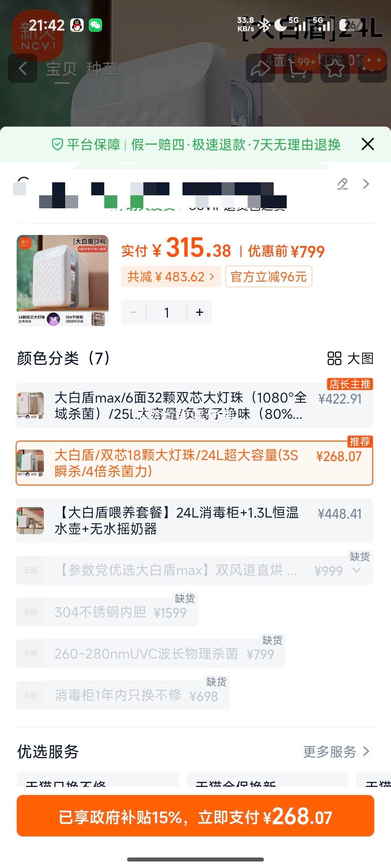Screen dimensions: 391x868
Task: Switch to 大图 grid view
Action: tap(350, 358)
